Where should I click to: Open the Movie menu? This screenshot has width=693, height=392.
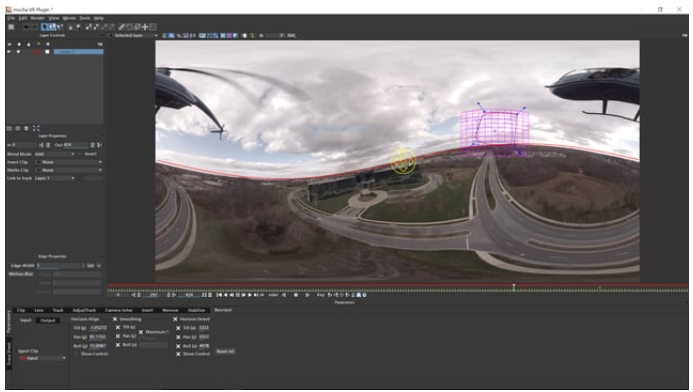[x=69, y=18]
